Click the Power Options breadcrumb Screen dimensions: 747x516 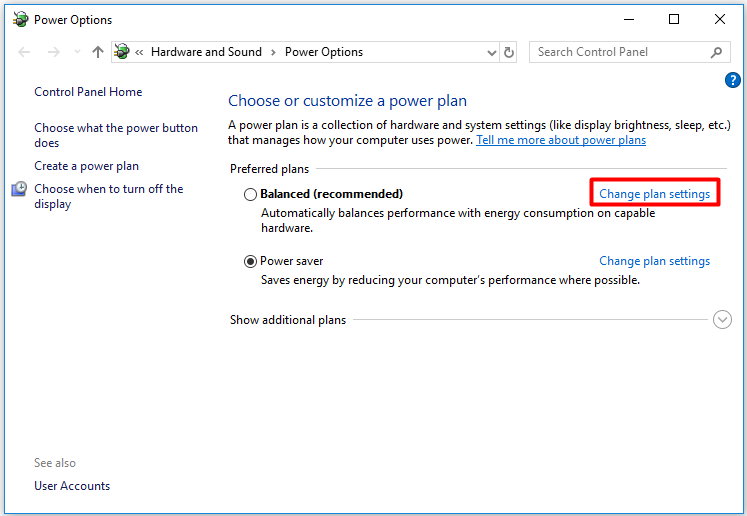point(324,52)
